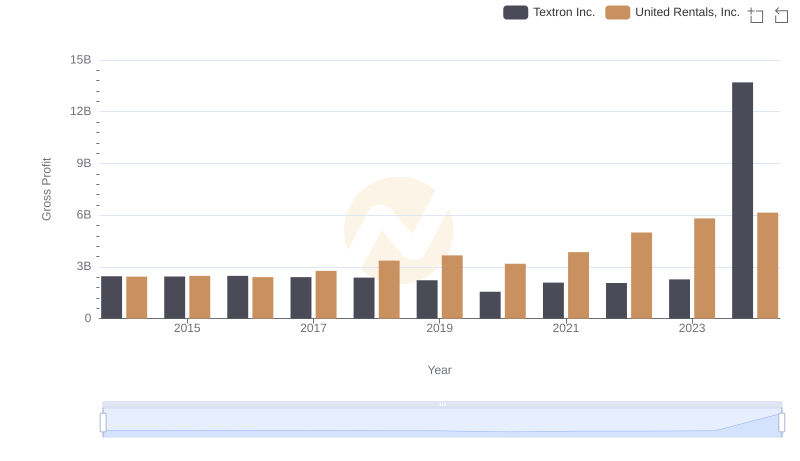The height and width of the screenshot is (461, 800).
Task: Click the United Rentals bar for 2017
Action: pyautogui.click(x=326, y=295)
